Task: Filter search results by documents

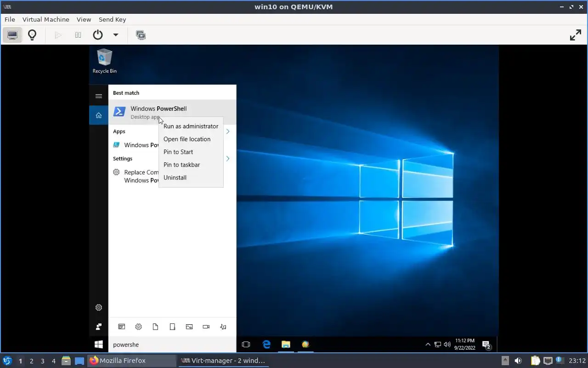Action: (x=155, y=327)
